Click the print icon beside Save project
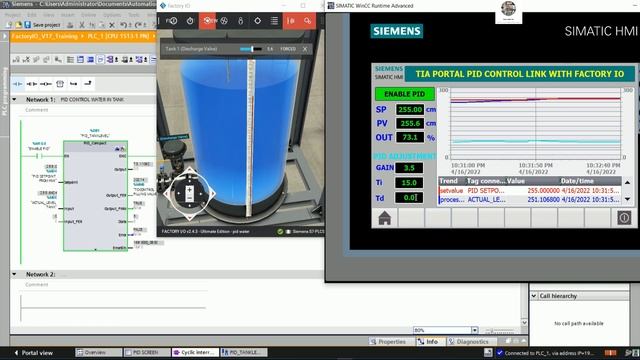Image resolution: width=640 pixels, height=360 pixels. [x=70, y=25]
